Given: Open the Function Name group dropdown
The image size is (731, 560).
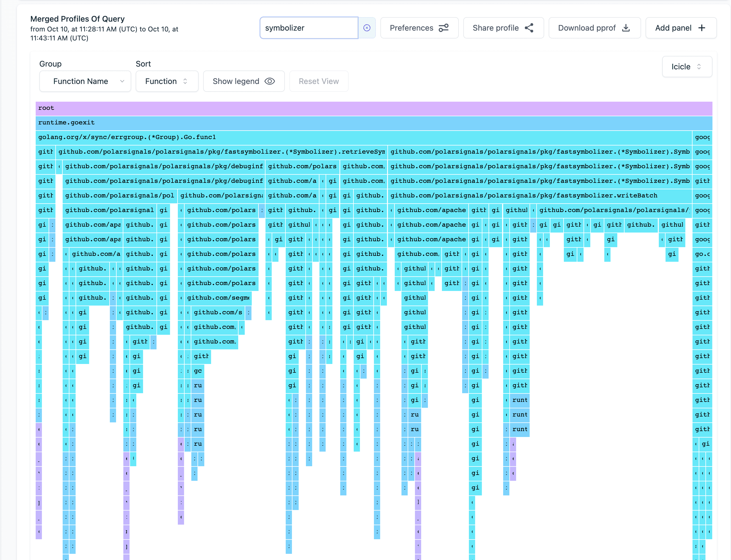Looking at the screenshot, I should 85,81.
